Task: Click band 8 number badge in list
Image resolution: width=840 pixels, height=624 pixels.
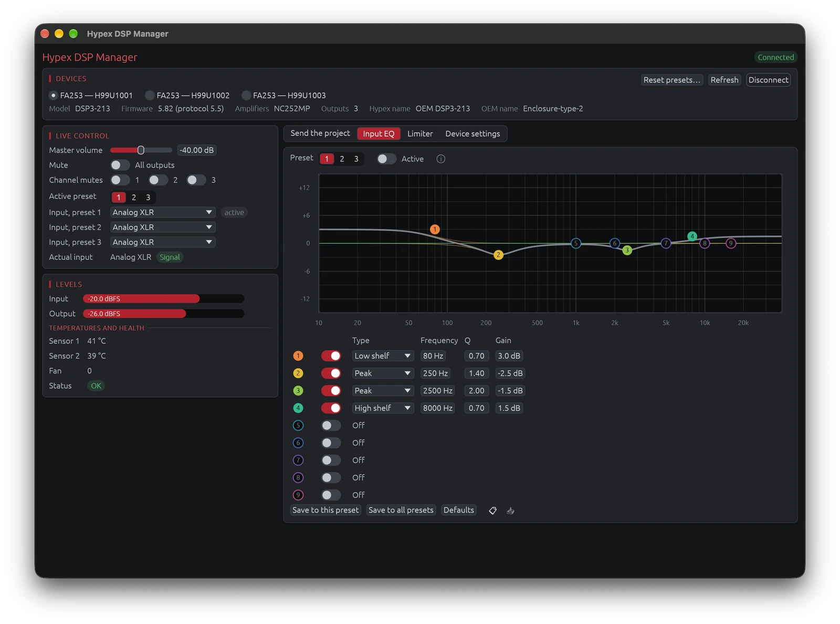Action: (x=298, y=477)
